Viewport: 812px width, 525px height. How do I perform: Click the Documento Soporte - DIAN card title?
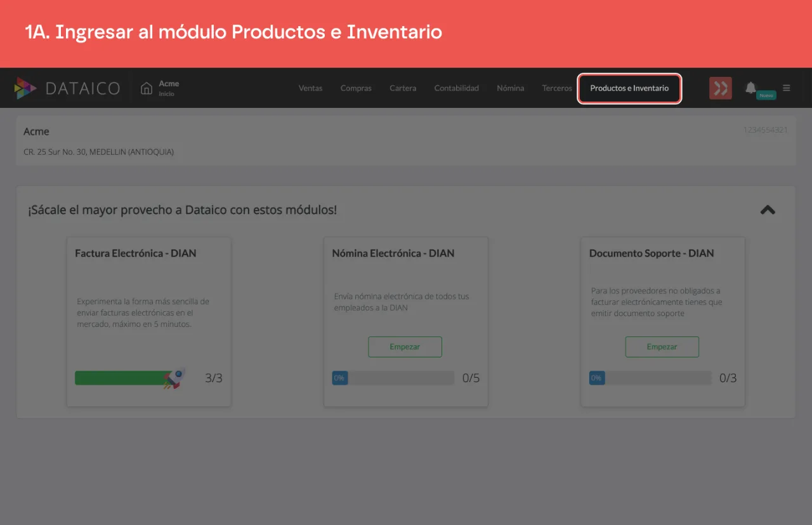point(652,253)
